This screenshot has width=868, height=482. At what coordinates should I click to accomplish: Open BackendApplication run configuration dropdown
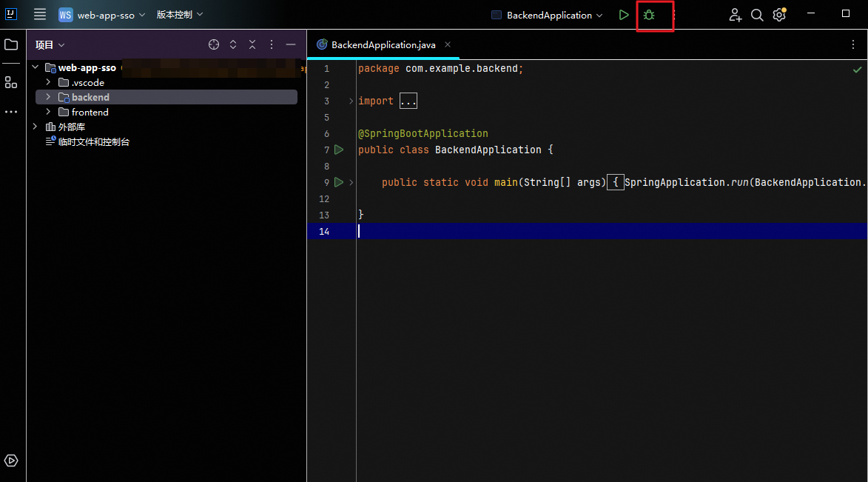tap(547, 15)
